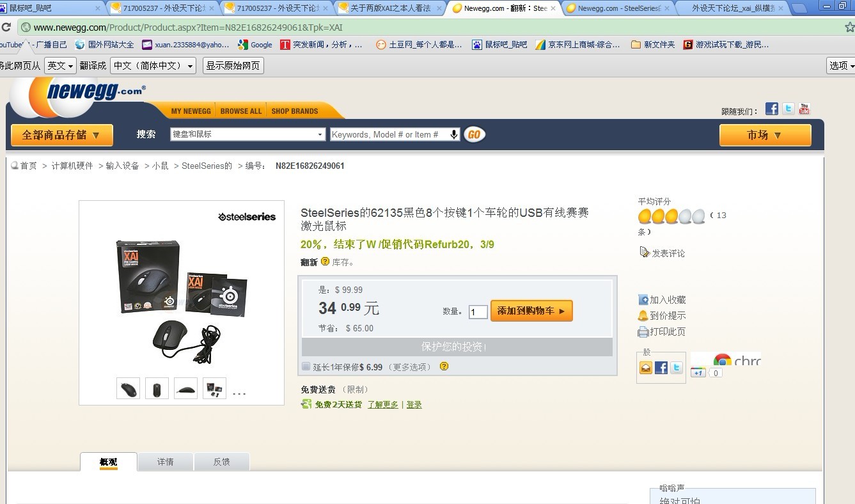This screenshot has width=855, height=504.
Task: Open the 游戏试玩下载 bookmark
Action: point(726,45)
